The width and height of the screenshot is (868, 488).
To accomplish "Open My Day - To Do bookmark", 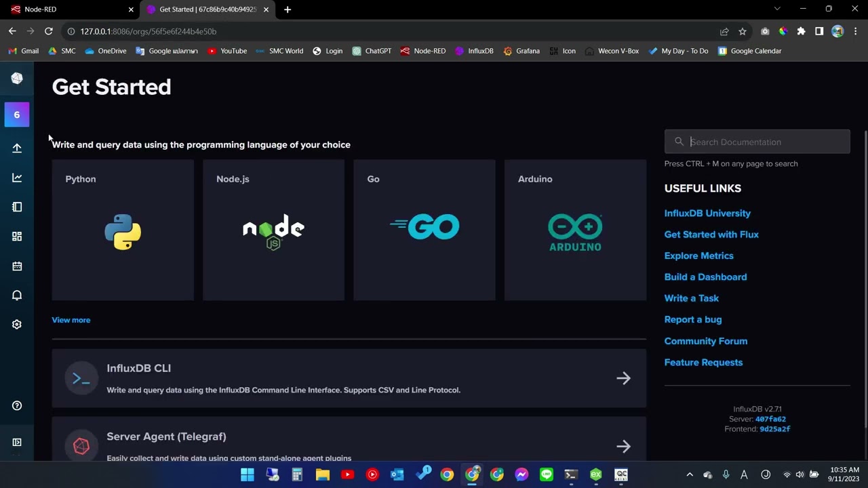I will click(678, 51).
